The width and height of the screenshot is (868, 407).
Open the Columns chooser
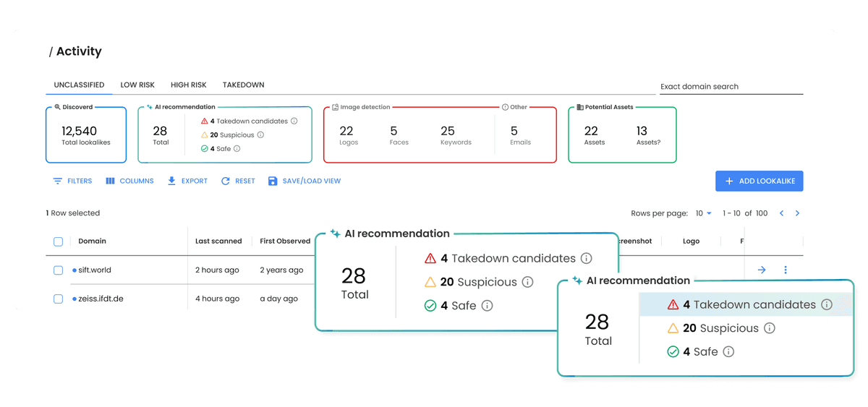(x=129, y=181)
